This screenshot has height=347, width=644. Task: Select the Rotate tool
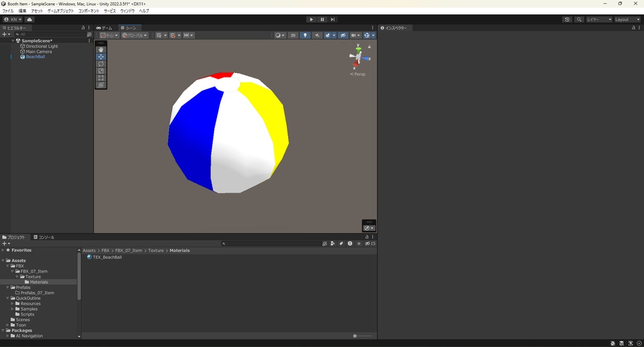(x=101, y=64)
